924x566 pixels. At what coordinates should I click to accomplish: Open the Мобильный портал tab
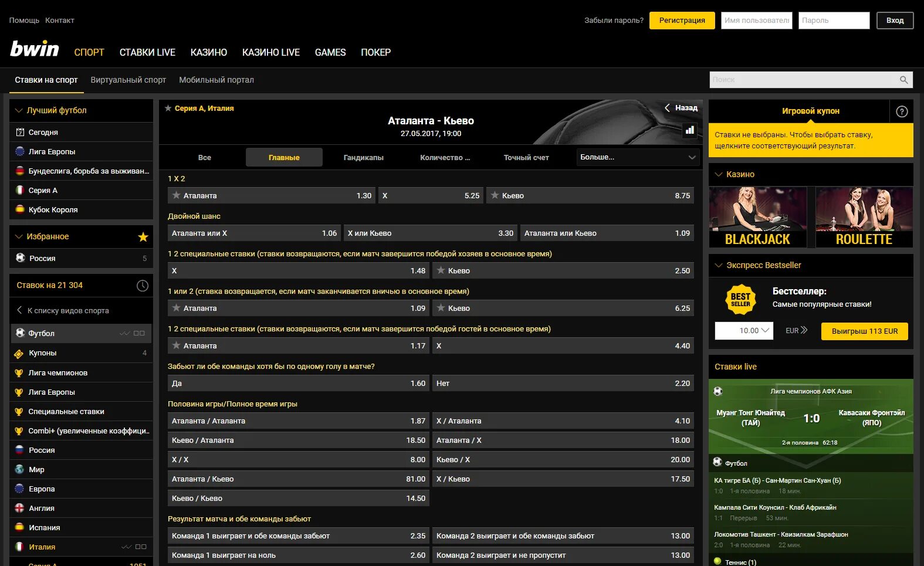coord(216,80)
